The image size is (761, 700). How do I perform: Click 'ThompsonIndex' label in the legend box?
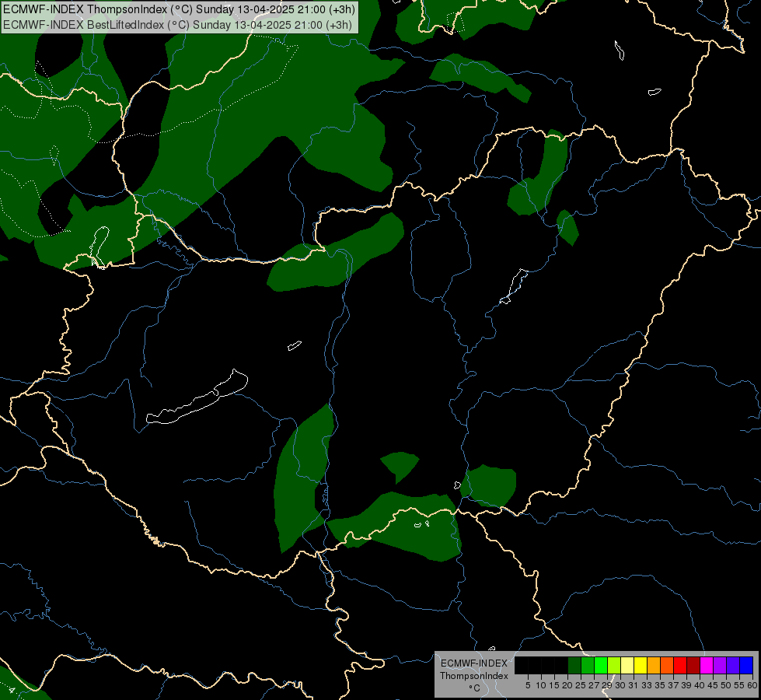pyautogui.click(x=474, y=676)
